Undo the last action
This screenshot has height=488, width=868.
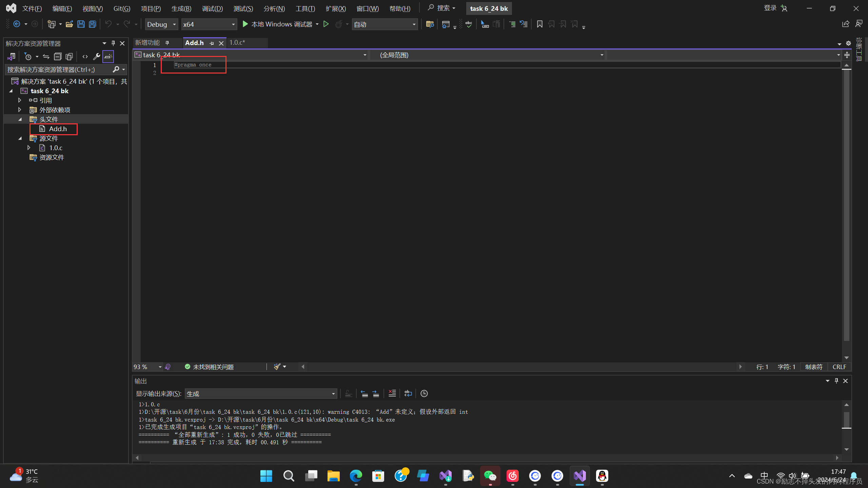click(x=108, y=24)
